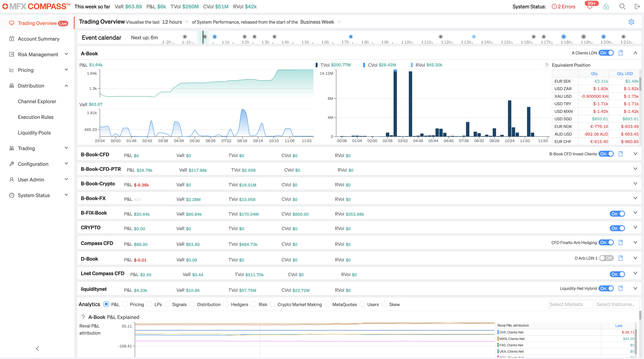
Task: Expand the B-Book-CFD row chevron
Action: coord(635,154)
